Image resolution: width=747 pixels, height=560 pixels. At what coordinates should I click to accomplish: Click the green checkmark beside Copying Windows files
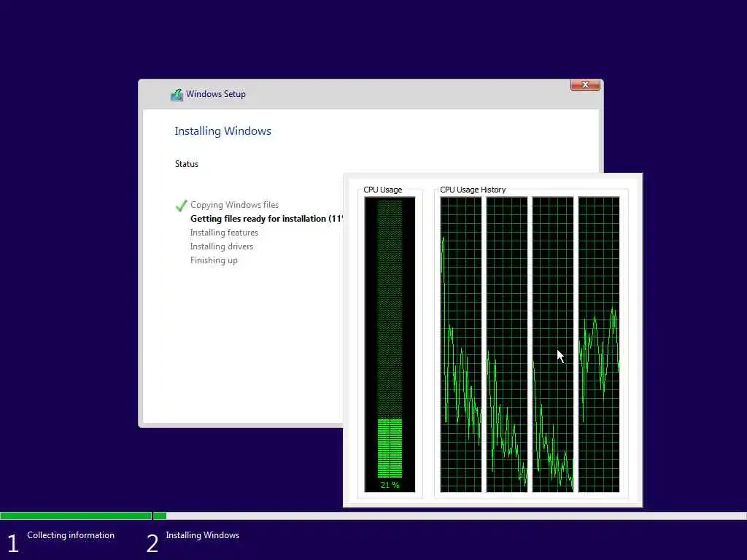181,206
